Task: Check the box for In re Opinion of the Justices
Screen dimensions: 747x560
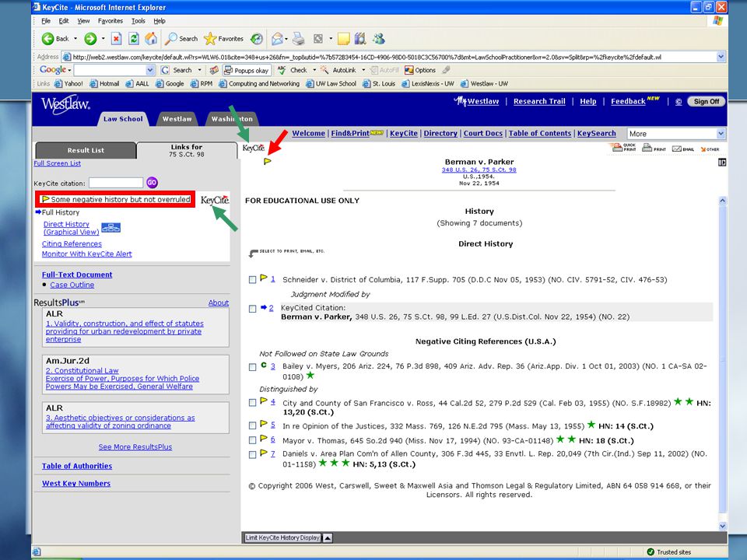Action: [252, 425]
